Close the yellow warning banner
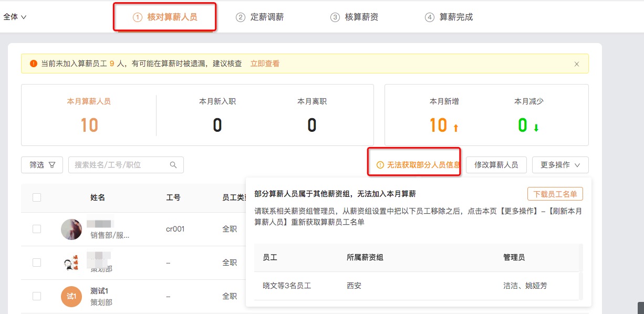644x314 pixels. click(576, 64)
